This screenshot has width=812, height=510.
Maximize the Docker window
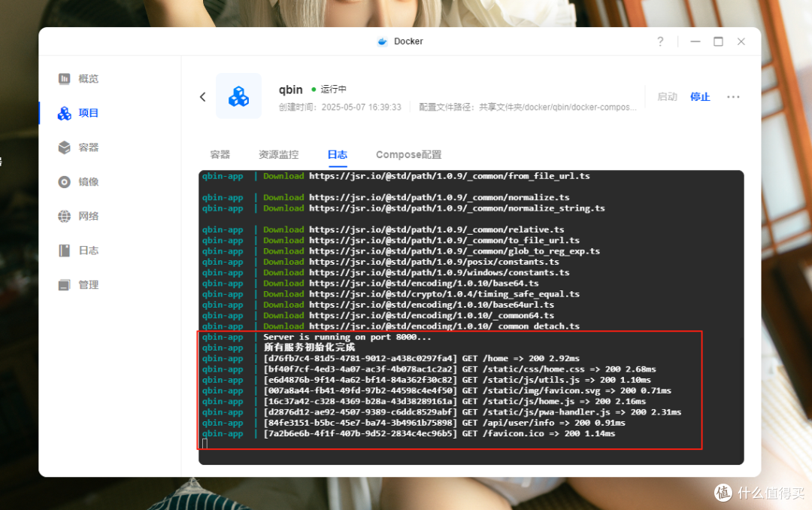(718, 41)
